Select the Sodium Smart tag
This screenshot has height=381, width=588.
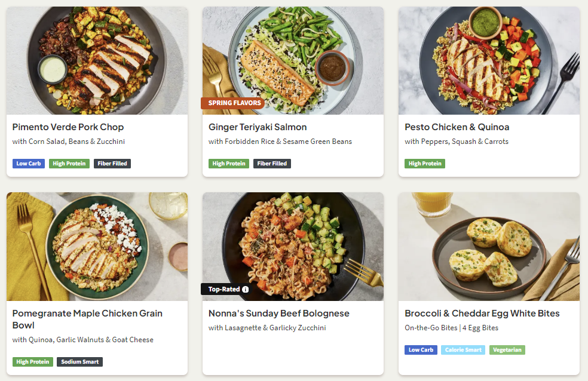coord(79,362)
